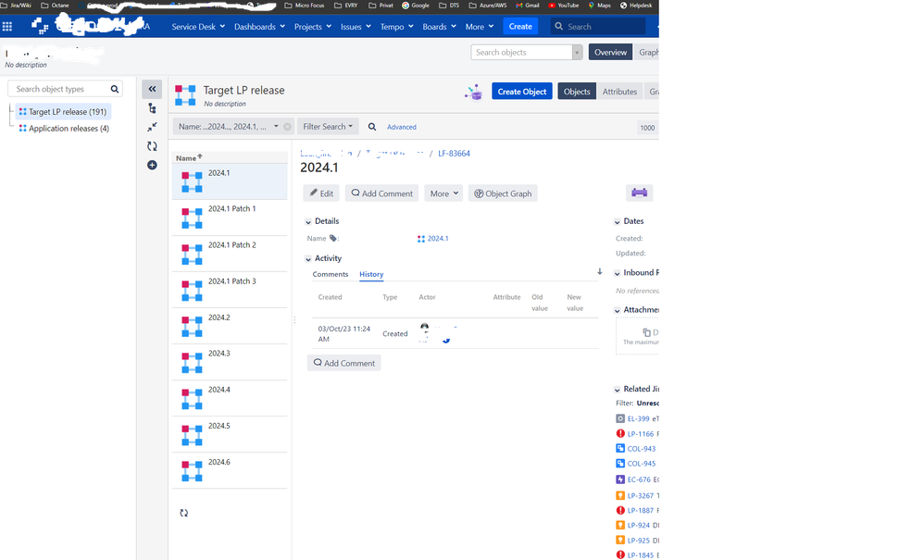The image size is (924, 560).
Task: Open the Filter Search dropdown
Action: pyautogui.click(x=328, y=127)
